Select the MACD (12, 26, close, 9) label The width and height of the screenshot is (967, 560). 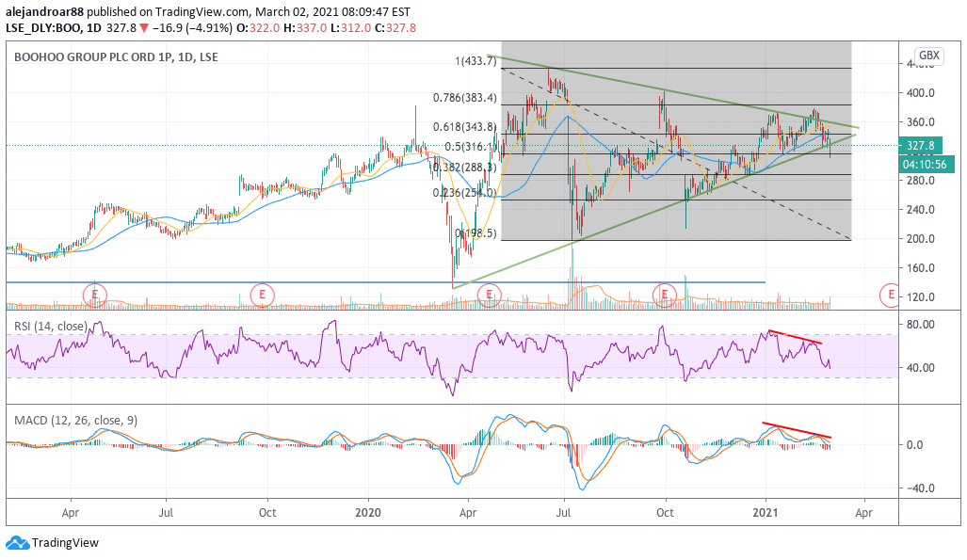[x=76, y=421]
